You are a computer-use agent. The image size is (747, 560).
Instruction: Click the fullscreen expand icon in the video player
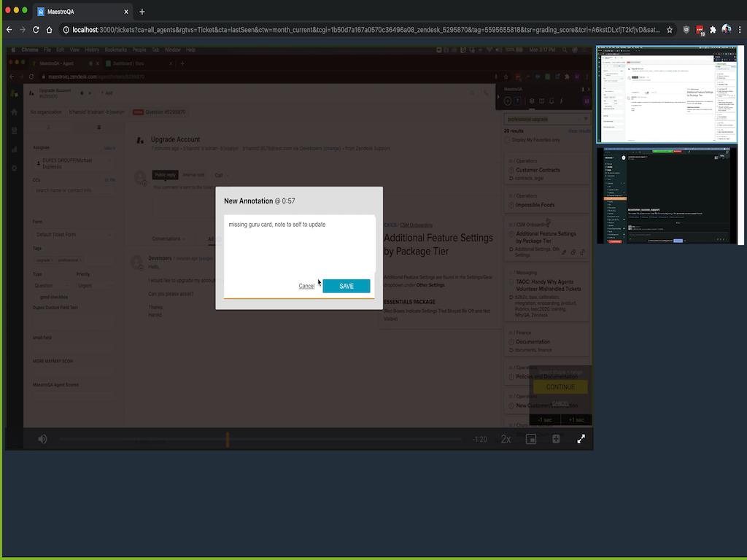click(x=581, y=439)
